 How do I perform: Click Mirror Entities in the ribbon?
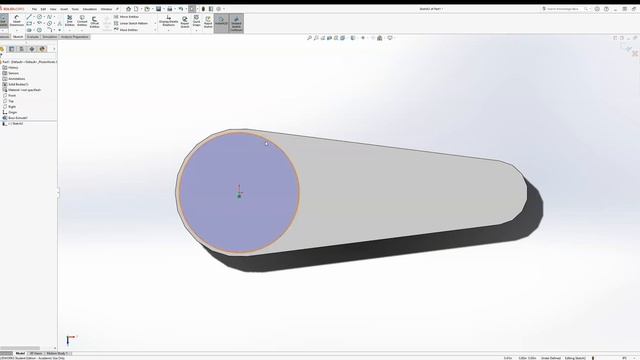[126, 17]
